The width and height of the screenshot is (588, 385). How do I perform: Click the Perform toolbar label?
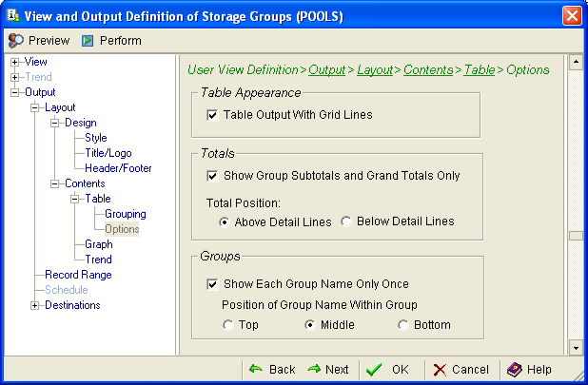click(121, 41)
